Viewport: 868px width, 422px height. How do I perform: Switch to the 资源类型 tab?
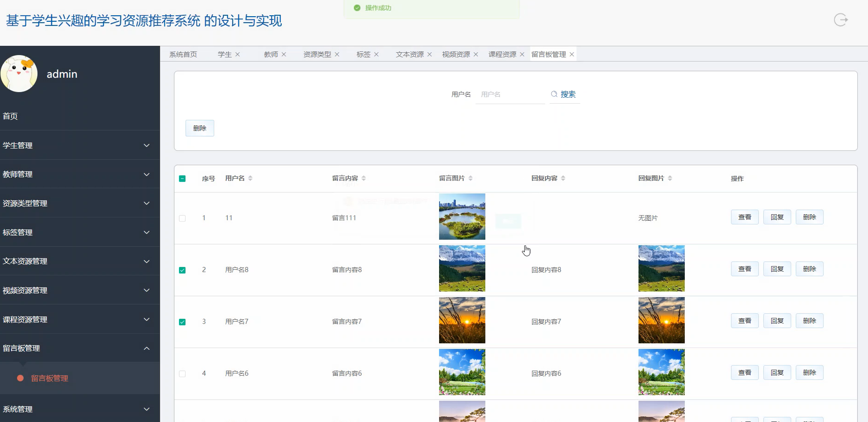pyautogui.click(x=317, y=54)
